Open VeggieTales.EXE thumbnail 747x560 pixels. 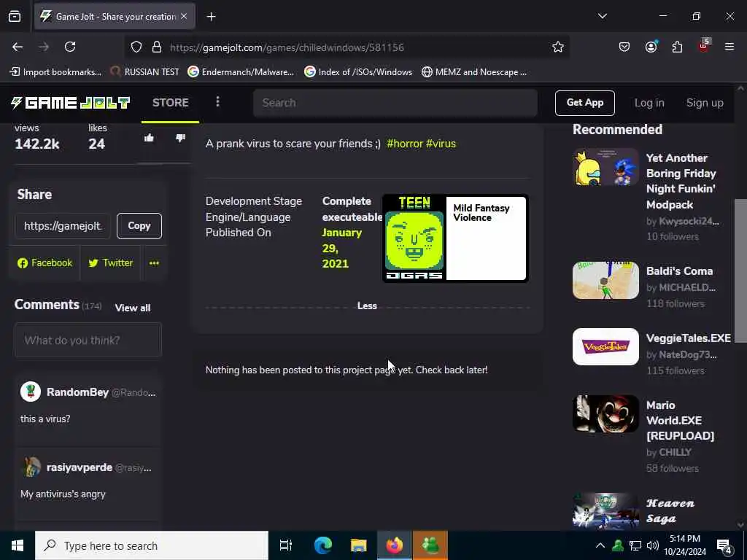point(605,346)
